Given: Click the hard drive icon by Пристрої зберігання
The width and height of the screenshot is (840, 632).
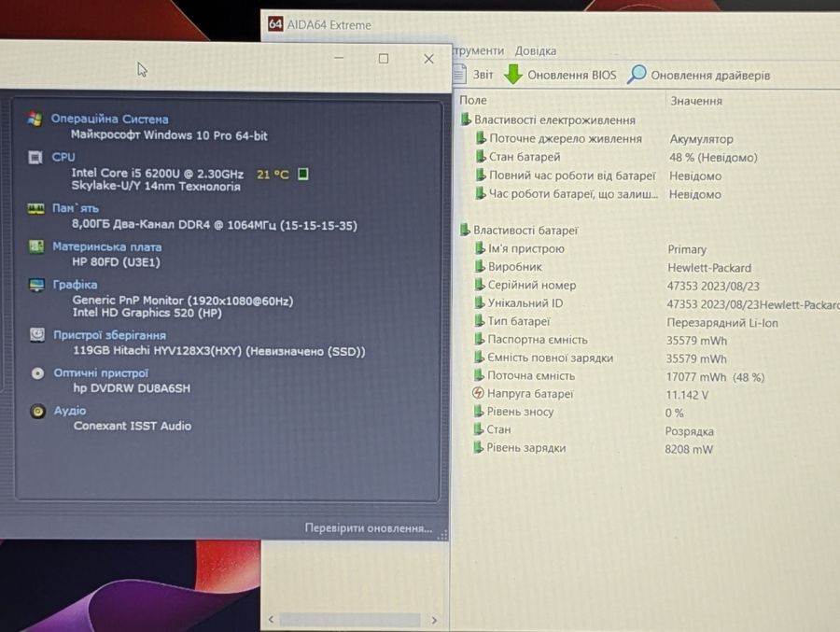Looking at the screenshot, I should coord(37,335).
